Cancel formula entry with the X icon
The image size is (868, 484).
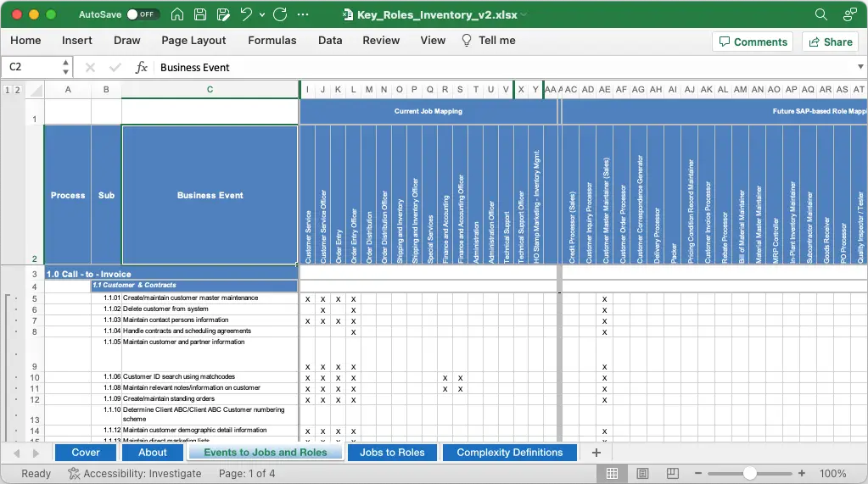(x=90, y=68)
